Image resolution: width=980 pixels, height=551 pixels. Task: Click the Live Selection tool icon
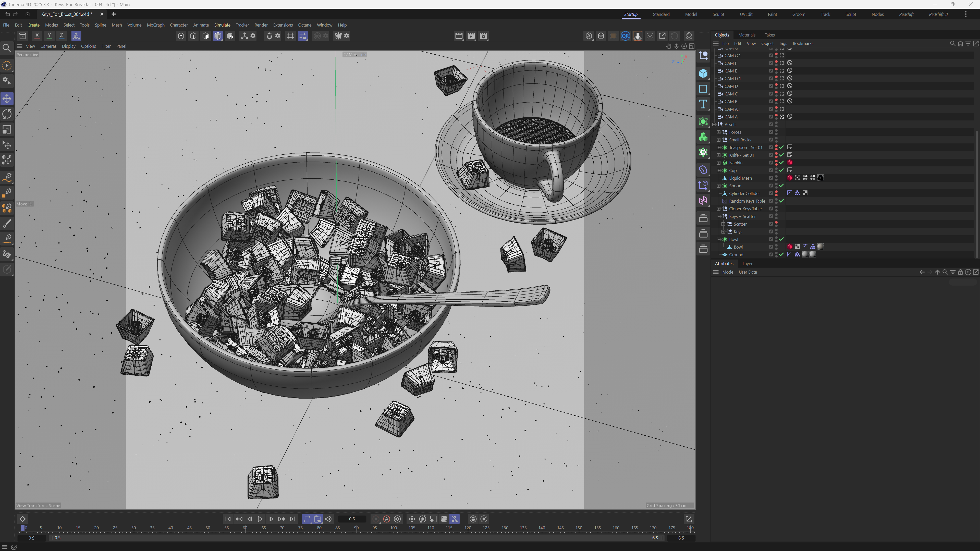(x=7, y=66)
